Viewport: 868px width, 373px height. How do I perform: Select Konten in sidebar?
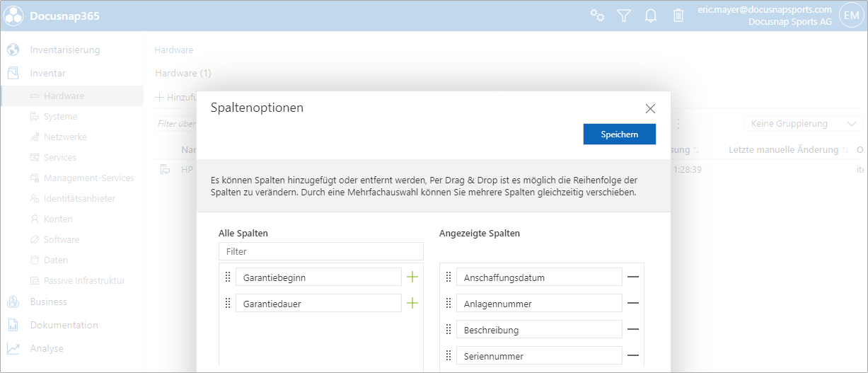pos(58,219)
